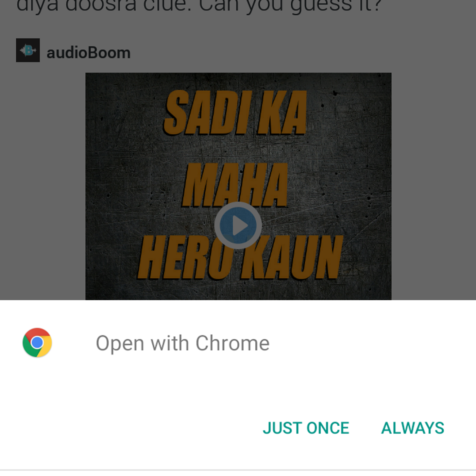Select ALWAYS to open with Chrome
This screenshot has height=476, width=476.
pyautogui.click(x=413, y=428)
